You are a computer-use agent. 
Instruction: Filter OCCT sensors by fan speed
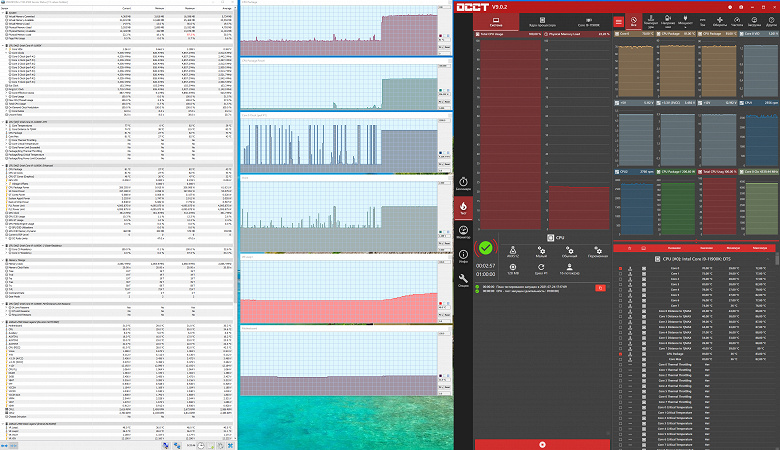(x=719, y=21)
